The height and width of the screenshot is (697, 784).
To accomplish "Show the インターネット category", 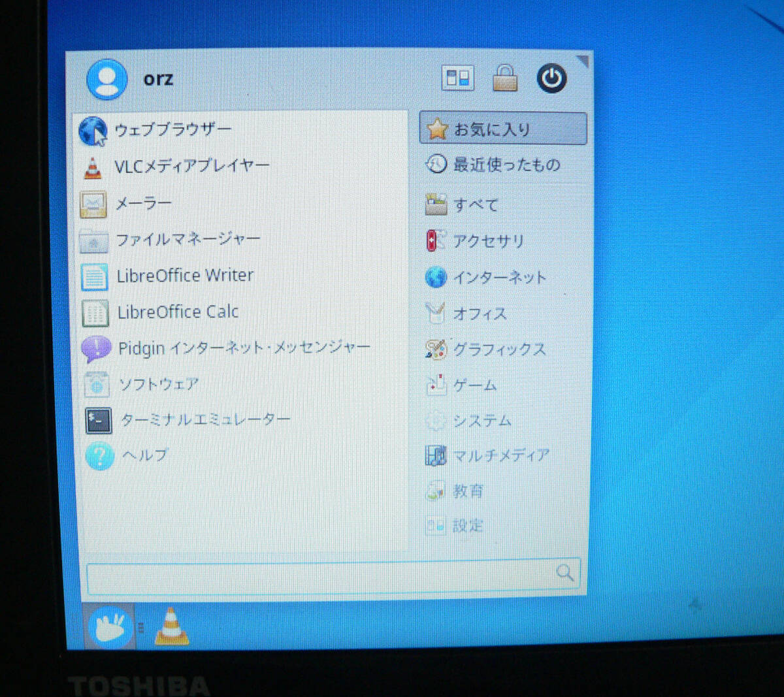I will [x=499, y=278].
